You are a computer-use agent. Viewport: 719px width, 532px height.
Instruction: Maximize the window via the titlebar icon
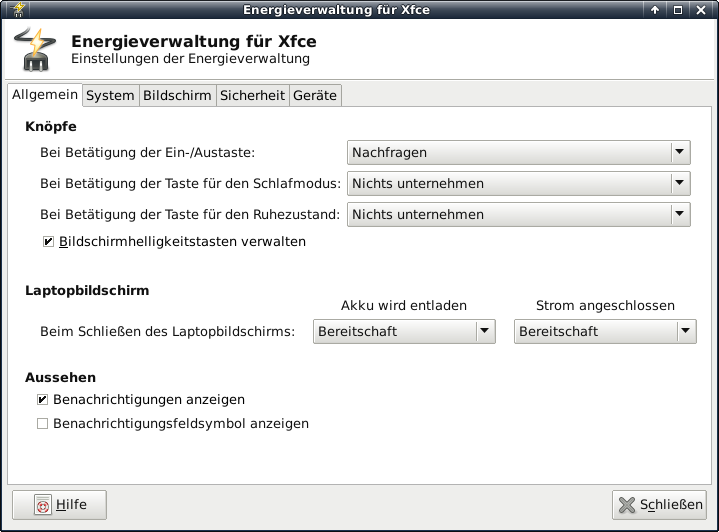(678, 10)
